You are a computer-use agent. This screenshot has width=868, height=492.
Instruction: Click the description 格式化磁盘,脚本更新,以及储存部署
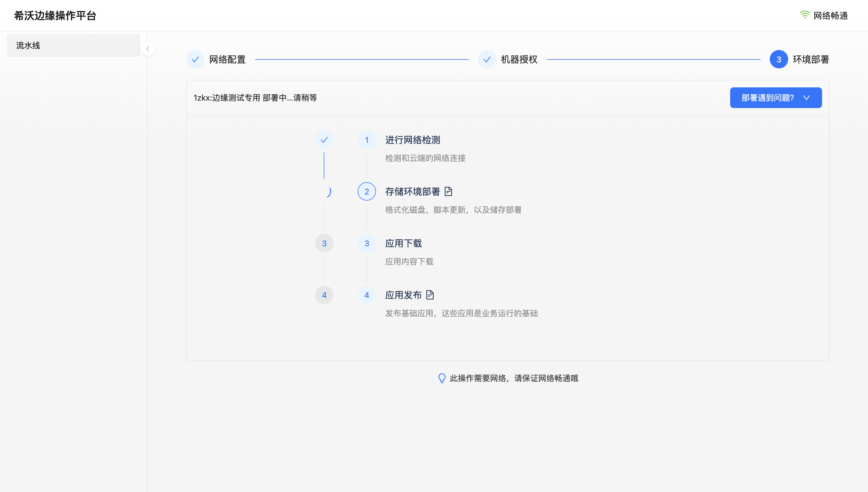tap(454, 210)
